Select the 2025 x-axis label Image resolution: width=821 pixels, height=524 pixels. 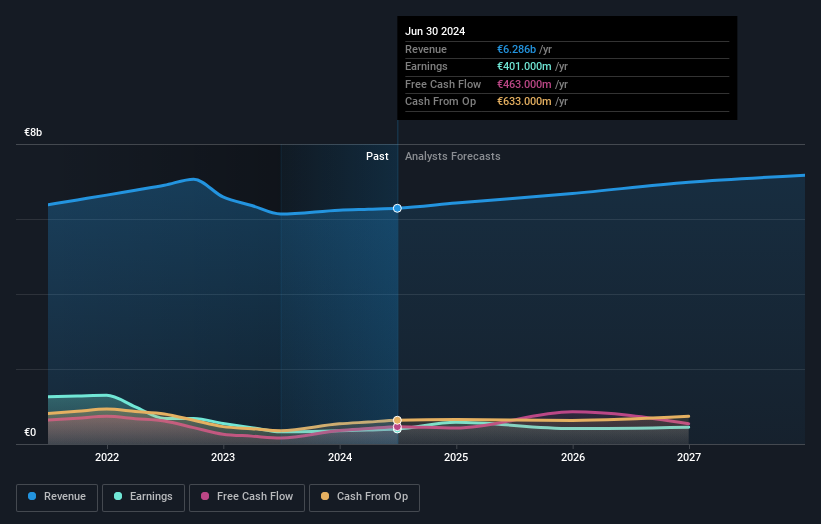pos(456,458)
